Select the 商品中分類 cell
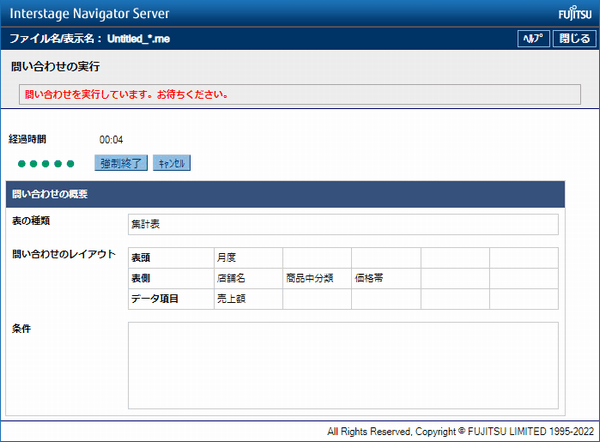 coord(317,278)
